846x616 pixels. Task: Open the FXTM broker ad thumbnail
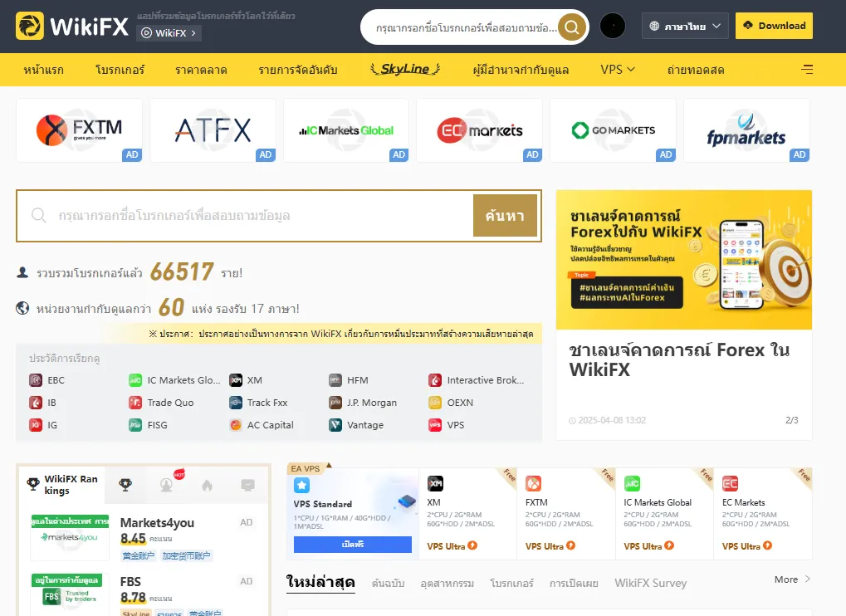pos(80,130)
